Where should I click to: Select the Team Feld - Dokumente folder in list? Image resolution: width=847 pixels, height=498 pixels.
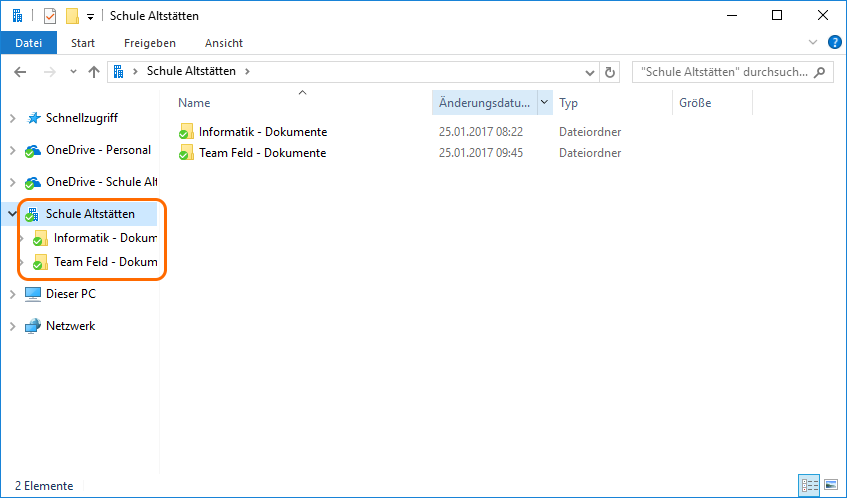point(262,153)
